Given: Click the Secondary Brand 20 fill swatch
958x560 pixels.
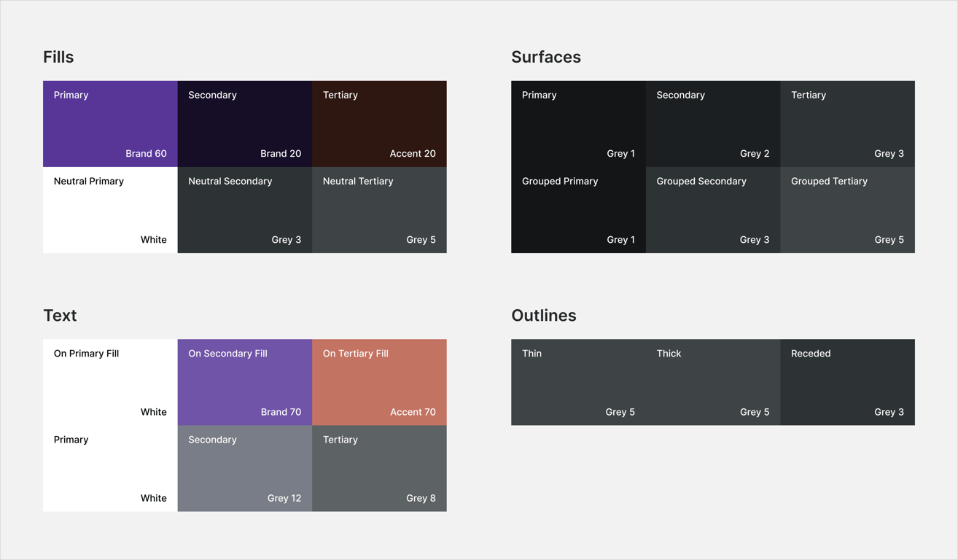Looking at the screenshot, I should pos(244,123).
